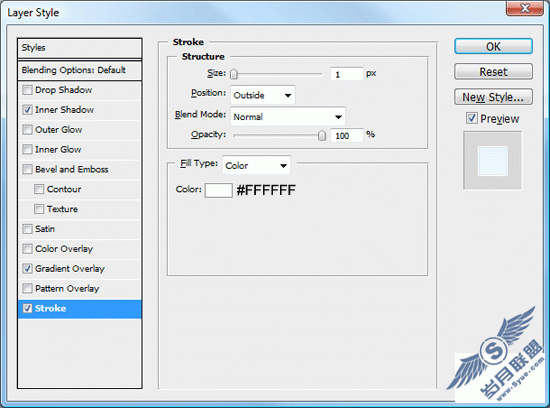Image resolution: width=550 pixels, height=408 pixels.
Task: Uncheck the Stroke checkbox
Action: pyautogui.click(x=27, y=308)
